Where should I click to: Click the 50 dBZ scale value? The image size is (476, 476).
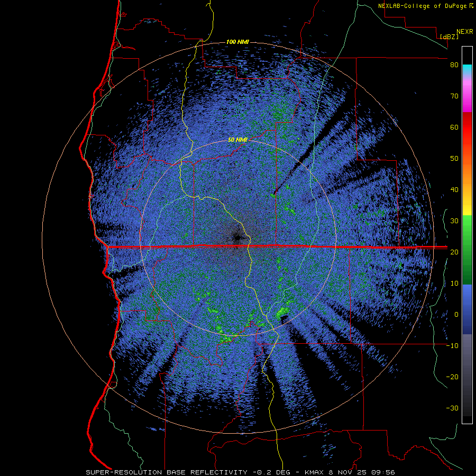(x=454, y=159)
